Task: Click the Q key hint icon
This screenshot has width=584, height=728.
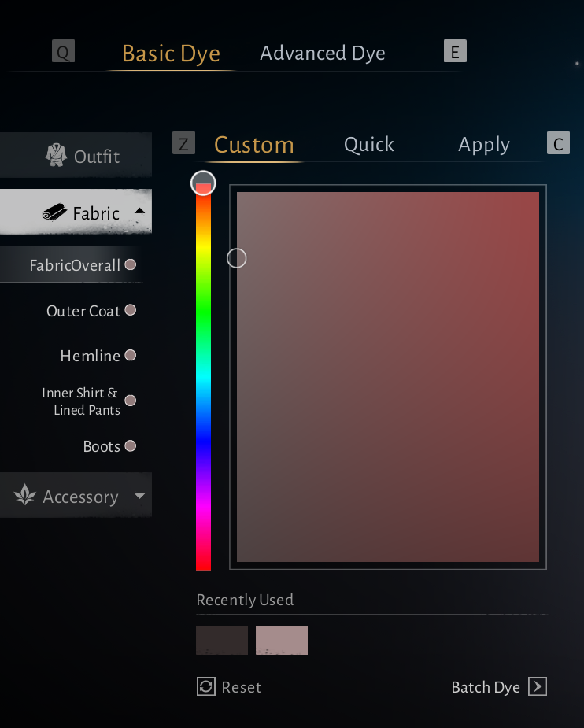Action: [63, 51]
